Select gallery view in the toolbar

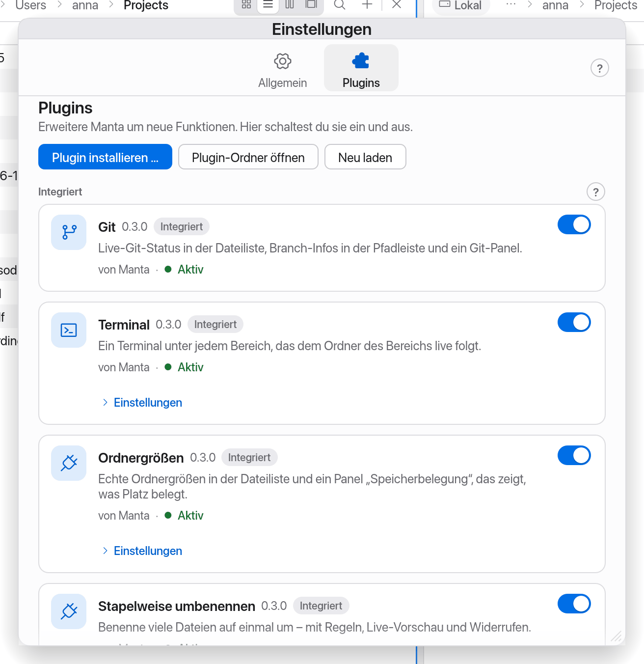(311, 5)
